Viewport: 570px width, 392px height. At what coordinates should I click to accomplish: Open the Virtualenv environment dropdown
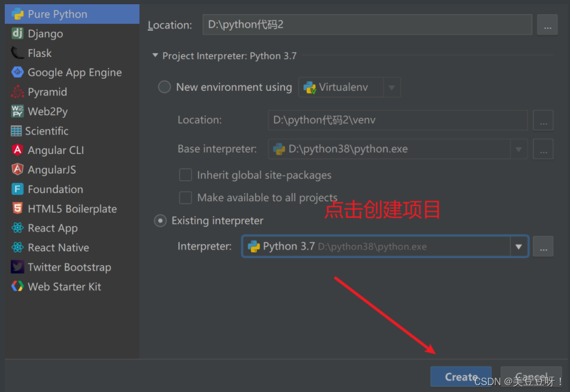click(392, 87)
